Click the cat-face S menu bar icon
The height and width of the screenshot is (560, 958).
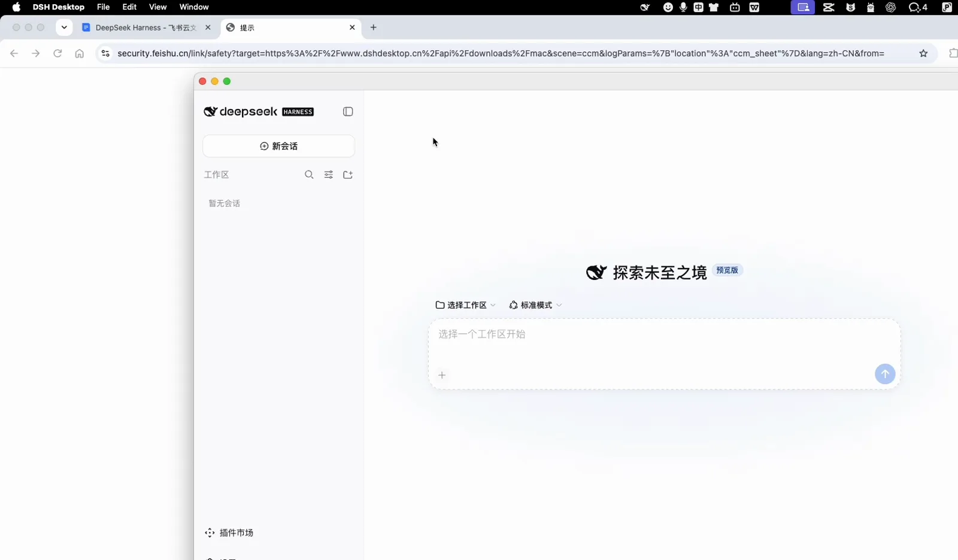(850, 7)
